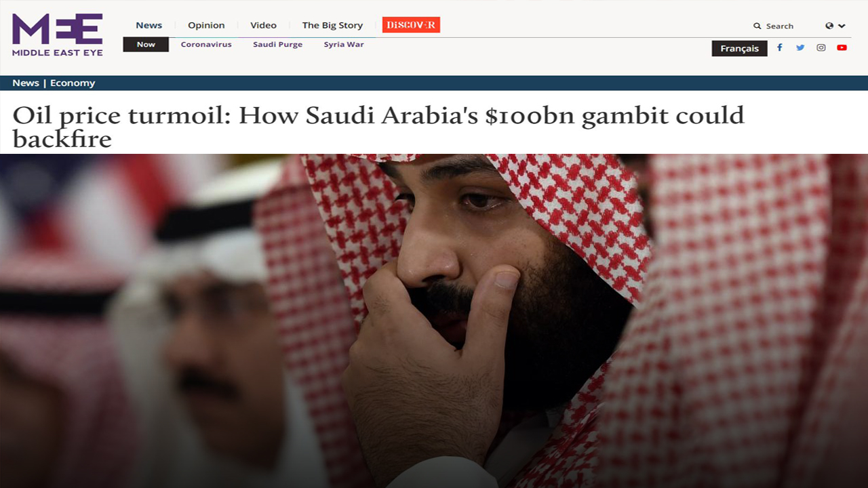Screen dimensions: 868x488
Task: Open the News menu item
Action: pos(149,25)
